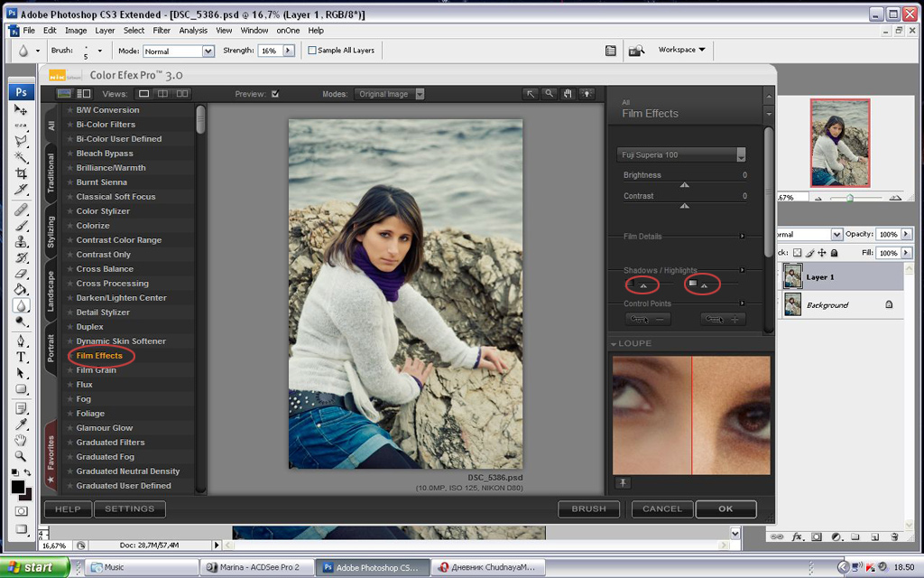Click the Color Efex pan hand tool

[x=568, y=93]
